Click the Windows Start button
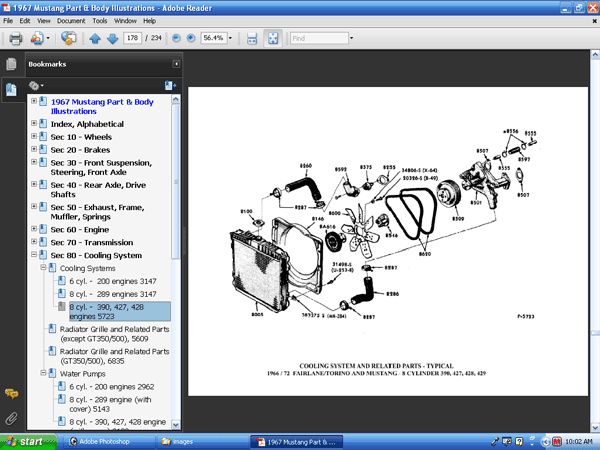The height and width of the screenshot is (450, 600). pyautogui.click(x=28, y=442)
